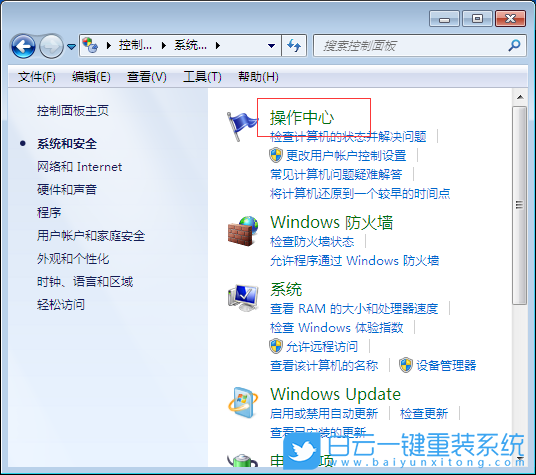Open 轻松访问 category
This screenshot has width=536, height=475.
coord(61,304)
